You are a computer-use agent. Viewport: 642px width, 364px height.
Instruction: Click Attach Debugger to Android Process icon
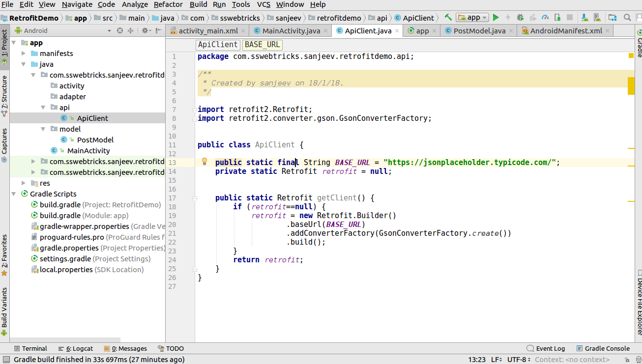(557, 18)
